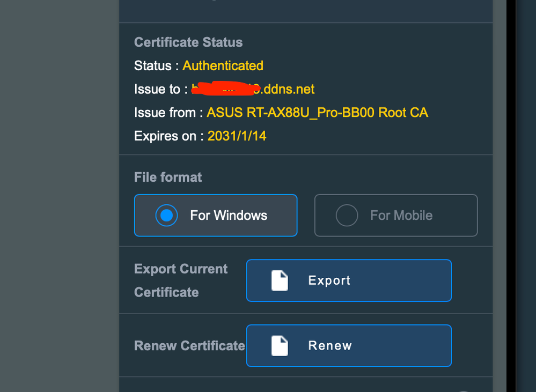
Task: Click the document icon on the Renew button
Action: 279,345
